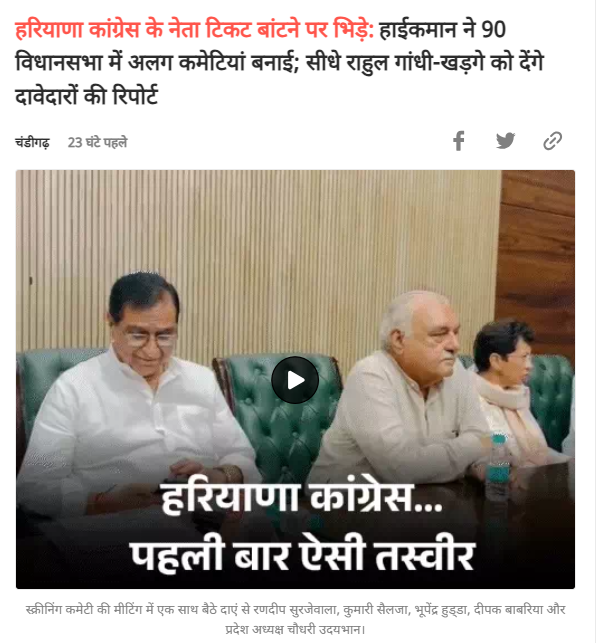Click headline text 'दावेदारों की रिपोर्ट'
The image size is (596, 643).
[x=87, y=97]
